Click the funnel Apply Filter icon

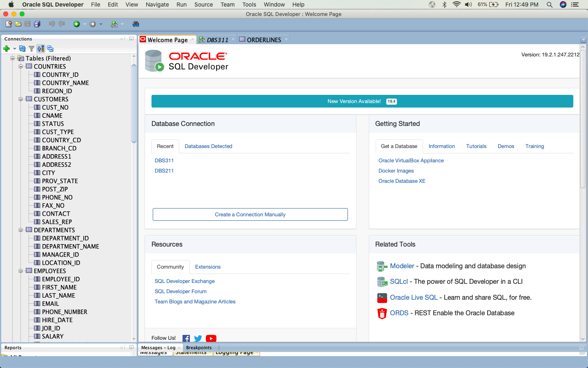pos(31,49)
